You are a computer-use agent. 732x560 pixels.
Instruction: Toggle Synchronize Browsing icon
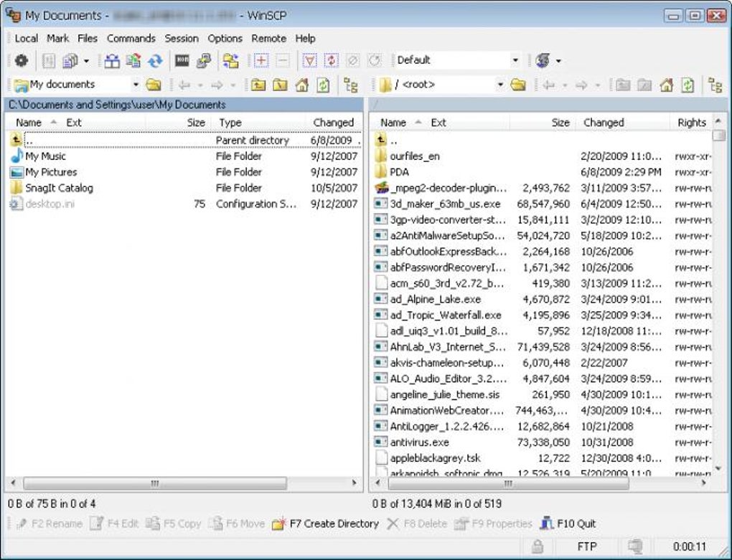pos(230,61)
